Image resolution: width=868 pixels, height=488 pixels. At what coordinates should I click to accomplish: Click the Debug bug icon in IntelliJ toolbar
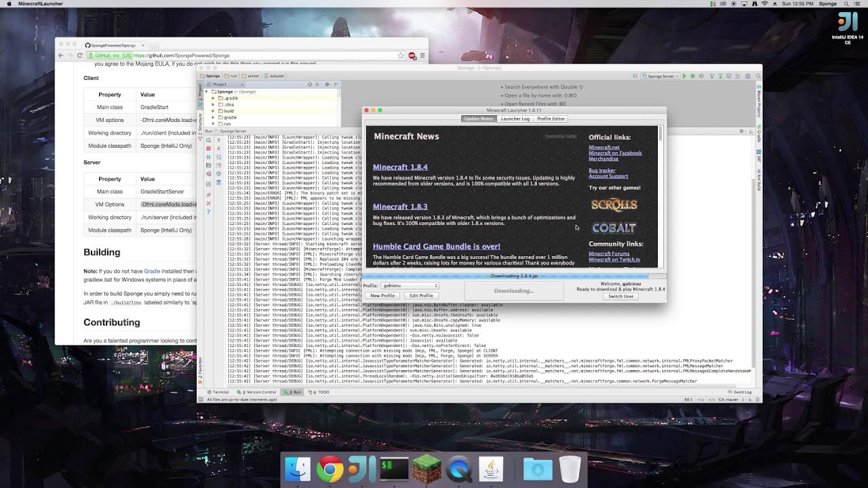coord(692,76)
